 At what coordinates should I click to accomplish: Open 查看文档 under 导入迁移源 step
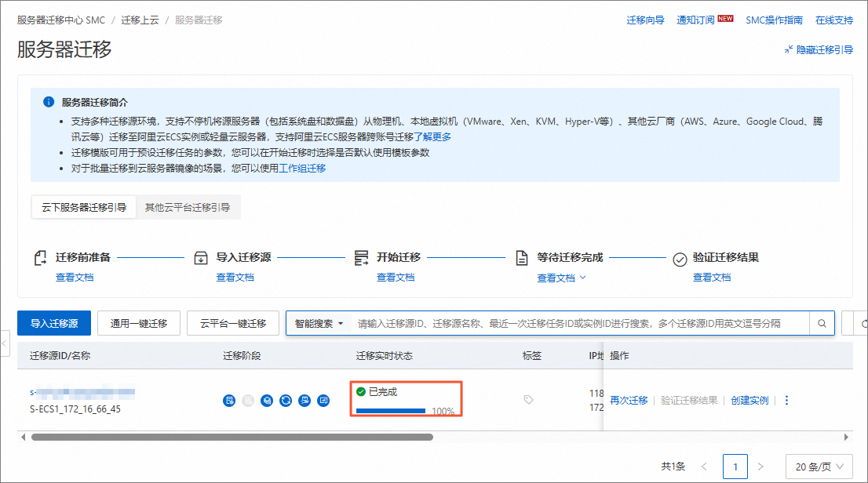pos(235,278)
